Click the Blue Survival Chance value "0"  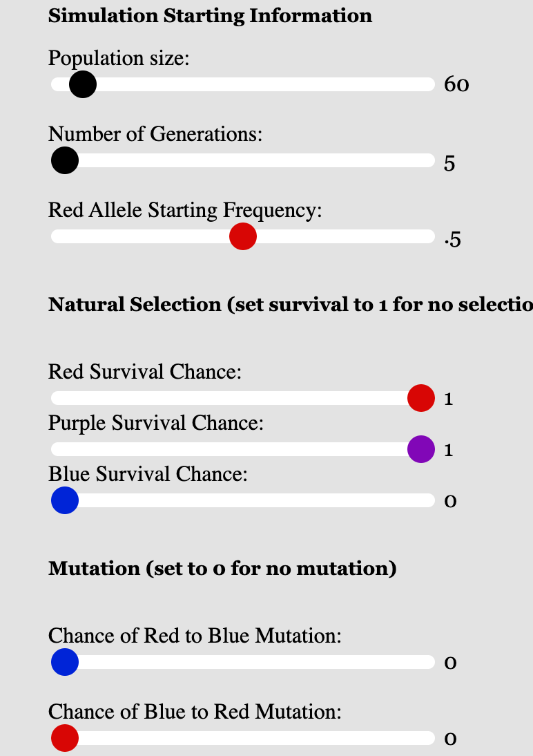(x=449, y=501)
